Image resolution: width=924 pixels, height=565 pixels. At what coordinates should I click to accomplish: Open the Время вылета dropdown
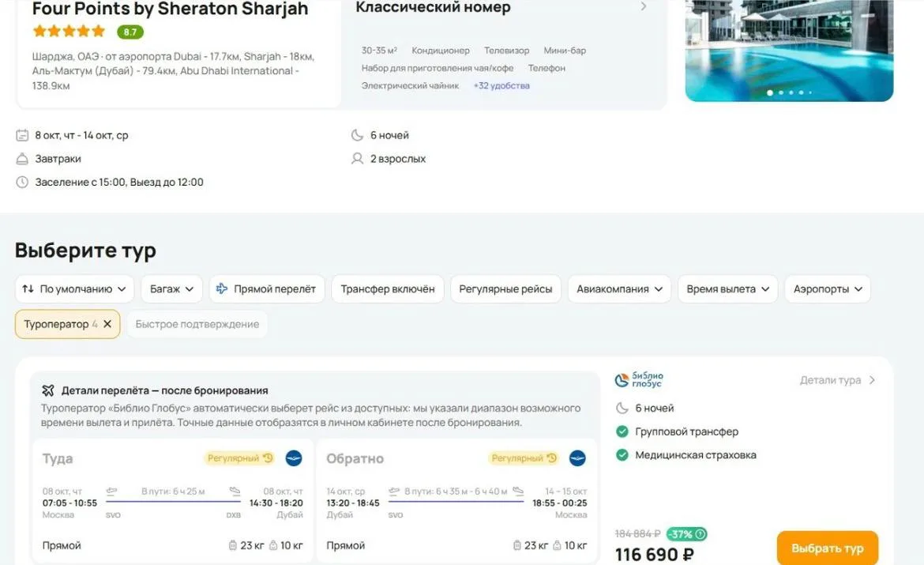coord(728,289)
